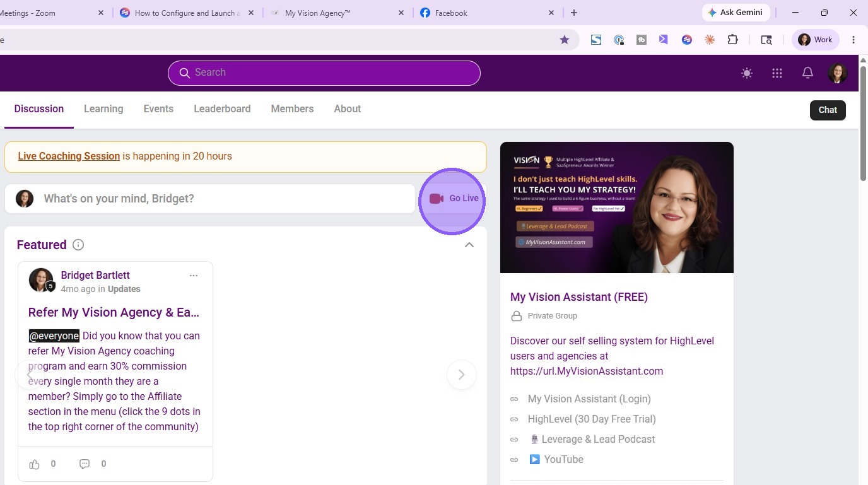The height and width of the screenshot is (485, 868).
Task: Click Bridget Bartlett's post avatar
Action: click(x=41, y=281)
